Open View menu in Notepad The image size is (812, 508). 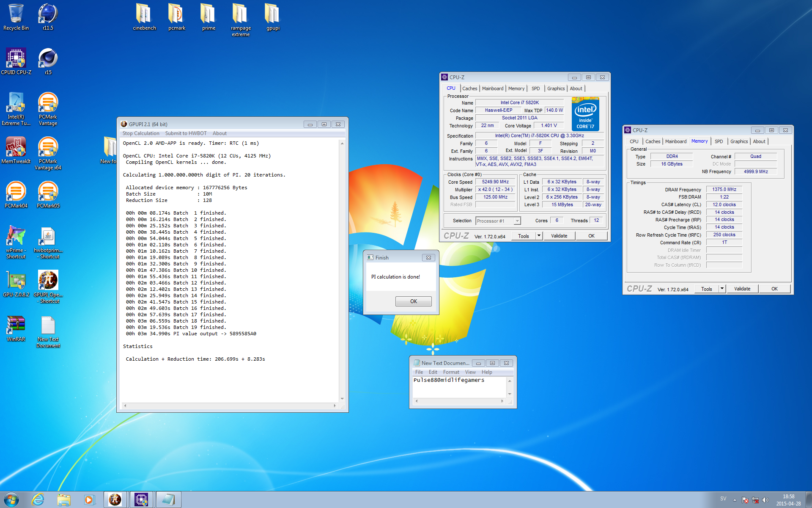tap(470, 372)
